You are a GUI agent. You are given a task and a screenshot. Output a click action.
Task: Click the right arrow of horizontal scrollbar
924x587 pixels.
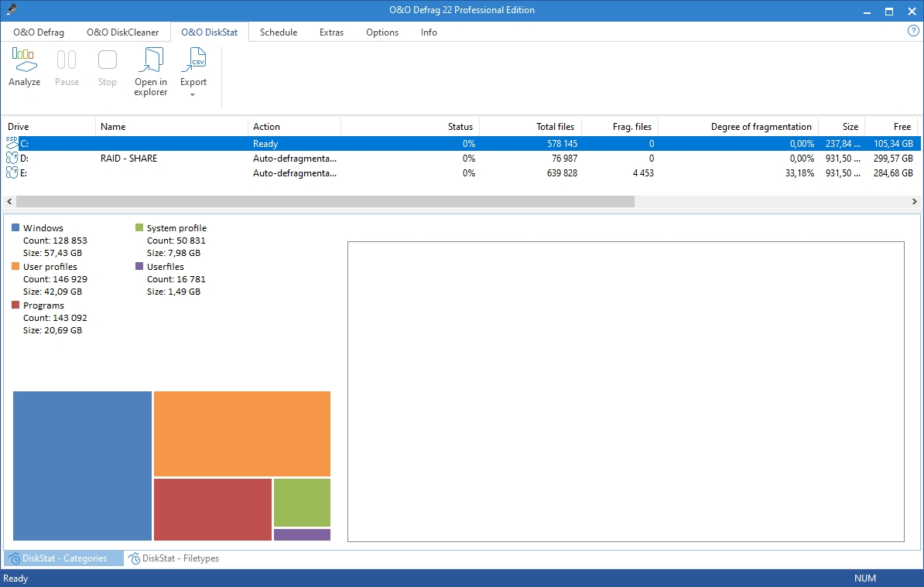[x=914, y=201]
